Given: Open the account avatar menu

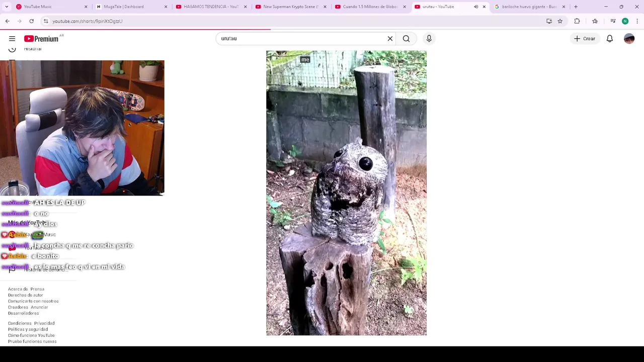Looking at the screenshot, I should (x=629, y=39).
